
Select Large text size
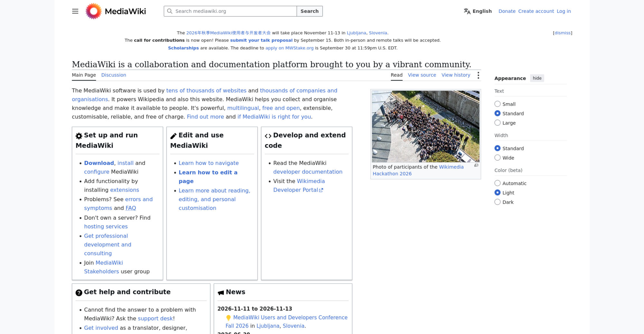coord(497,123)
